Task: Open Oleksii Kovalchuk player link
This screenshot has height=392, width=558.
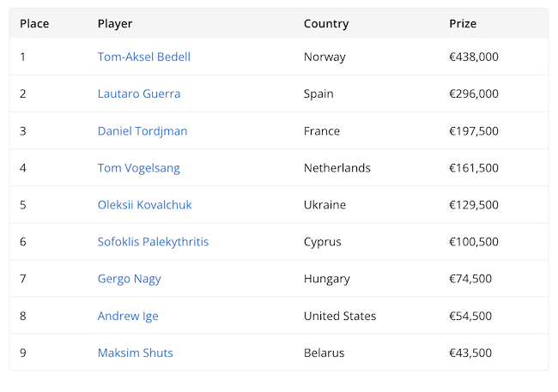Action: (144, 205)
